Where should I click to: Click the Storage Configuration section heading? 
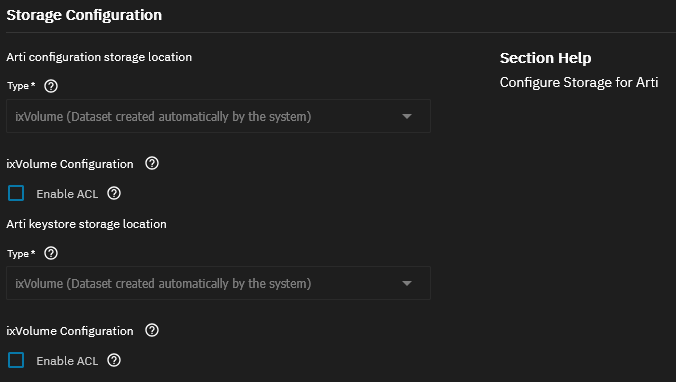[x=84, y=15]
